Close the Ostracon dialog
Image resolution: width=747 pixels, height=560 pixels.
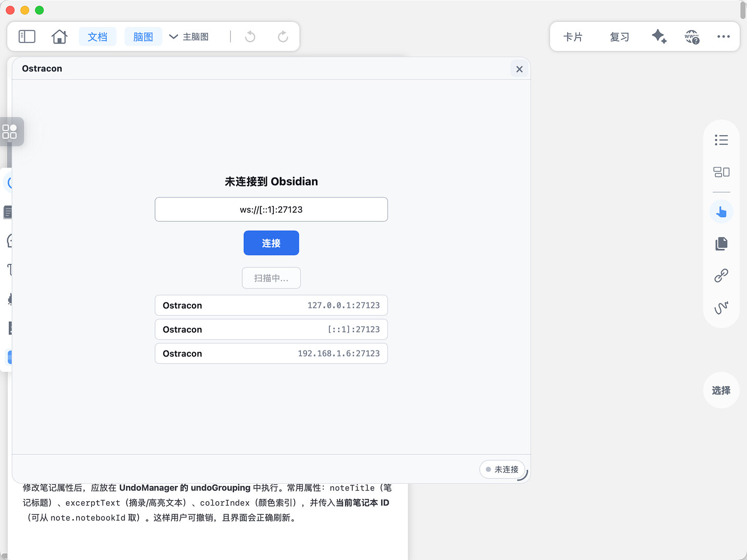tap(519, 69)
